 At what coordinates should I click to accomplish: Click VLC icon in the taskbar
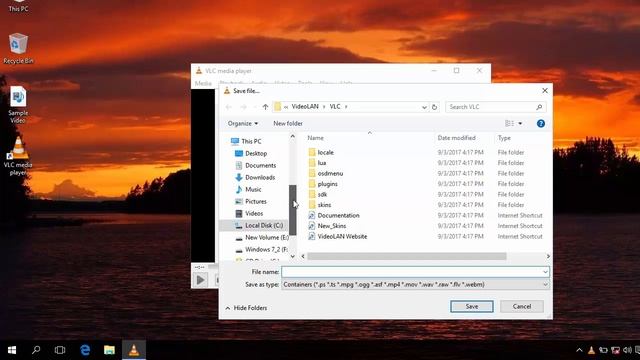pos(134,350)
